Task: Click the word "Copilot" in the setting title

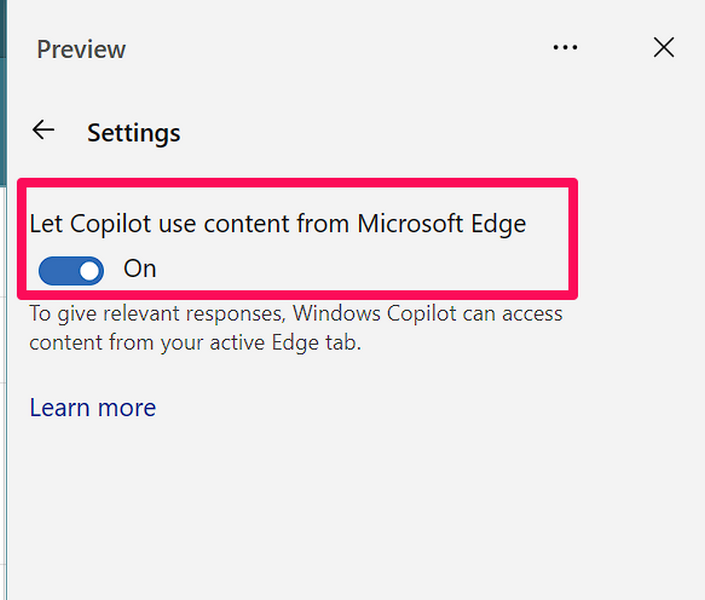Action: coord(111,224)
